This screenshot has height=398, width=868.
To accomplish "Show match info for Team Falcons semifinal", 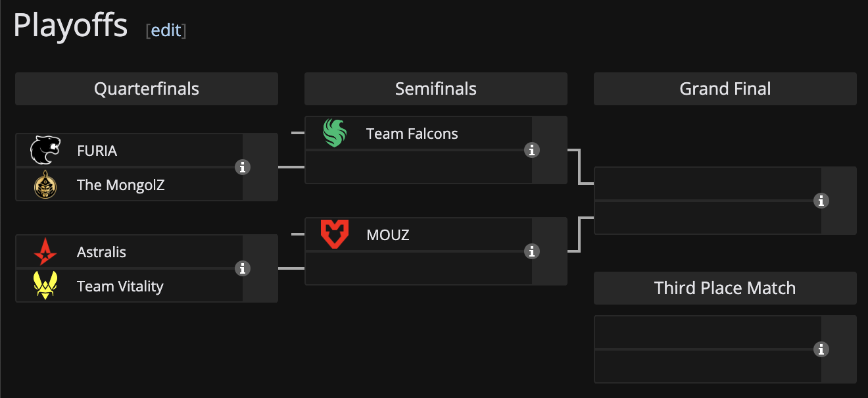I will click(532, 150).
